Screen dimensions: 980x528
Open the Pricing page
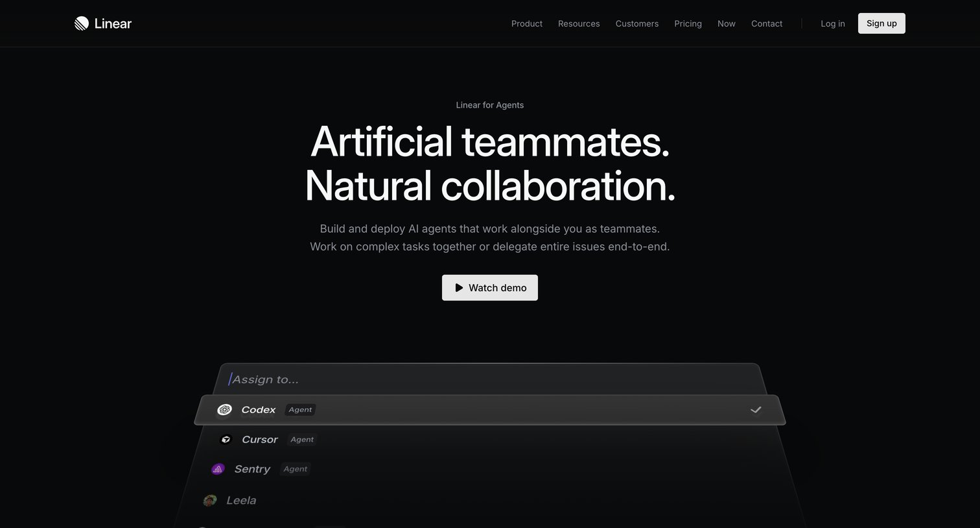[x=688, y=23]
